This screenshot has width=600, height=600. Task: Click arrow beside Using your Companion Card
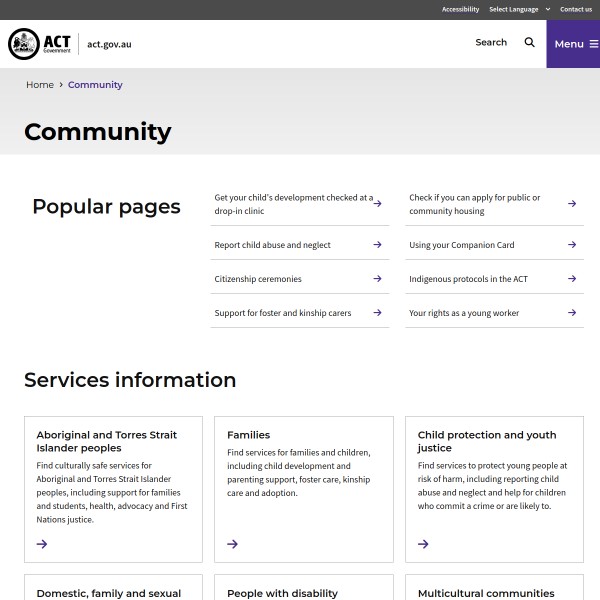572,245
